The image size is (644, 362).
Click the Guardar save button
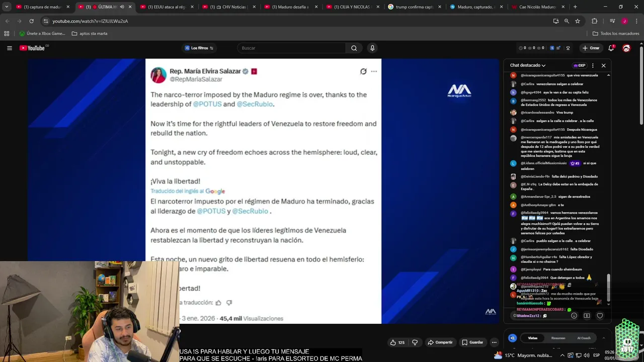click(x=473, y=342)
